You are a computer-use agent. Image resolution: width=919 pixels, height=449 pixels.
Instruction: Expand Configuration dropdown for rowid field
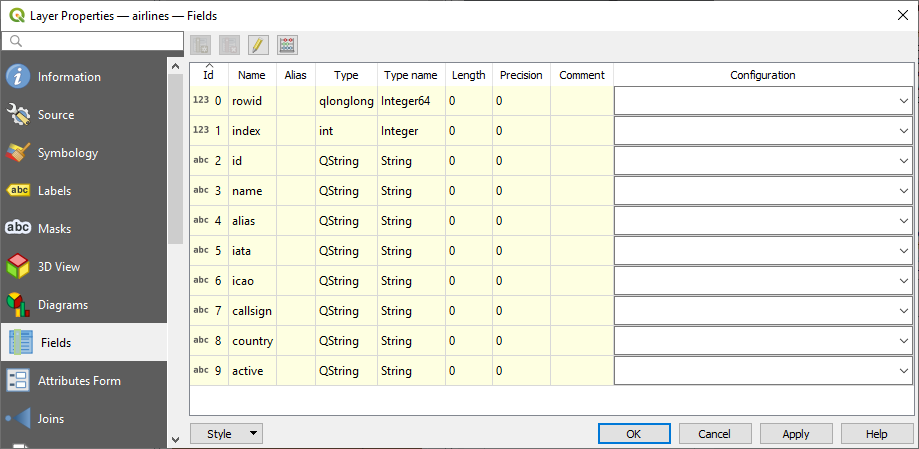(x=763, y=101)
